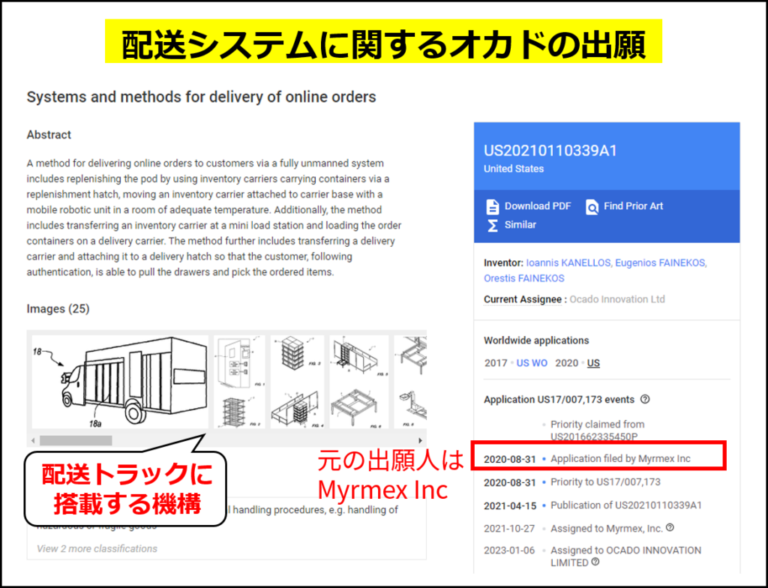Screen dimensions: 768x588
Task: Open the stacked containers FIG. 2 thumbnail
Action: (295, 354)
